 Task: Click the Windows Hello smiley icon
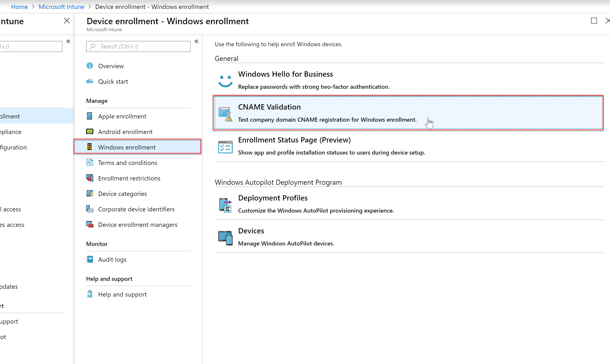225,81
